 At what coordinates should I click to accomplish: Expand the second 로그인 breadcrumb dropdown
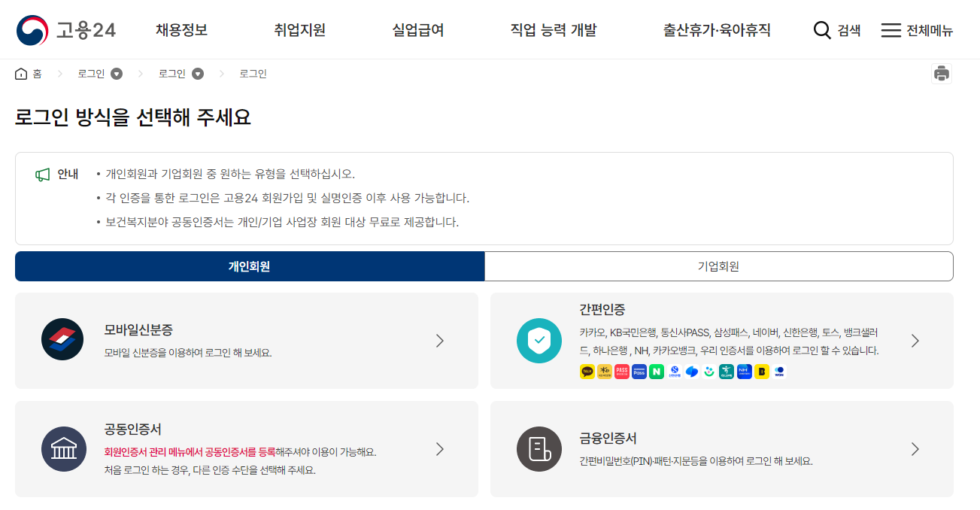click(x=197, y=73)
